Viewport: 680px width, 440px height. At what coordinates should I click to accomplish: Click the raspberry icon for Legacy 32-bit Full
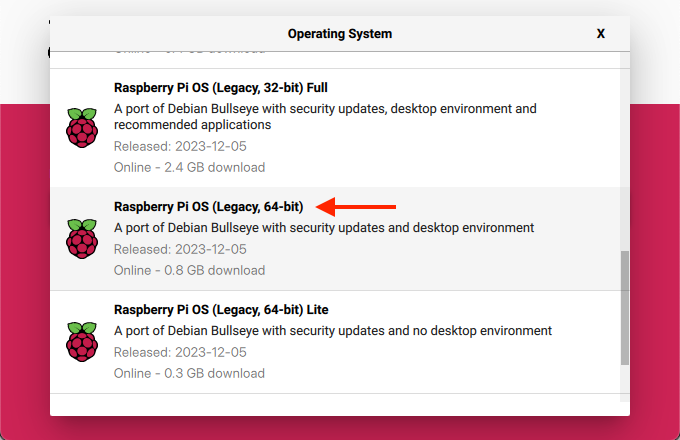click(82, 127)
